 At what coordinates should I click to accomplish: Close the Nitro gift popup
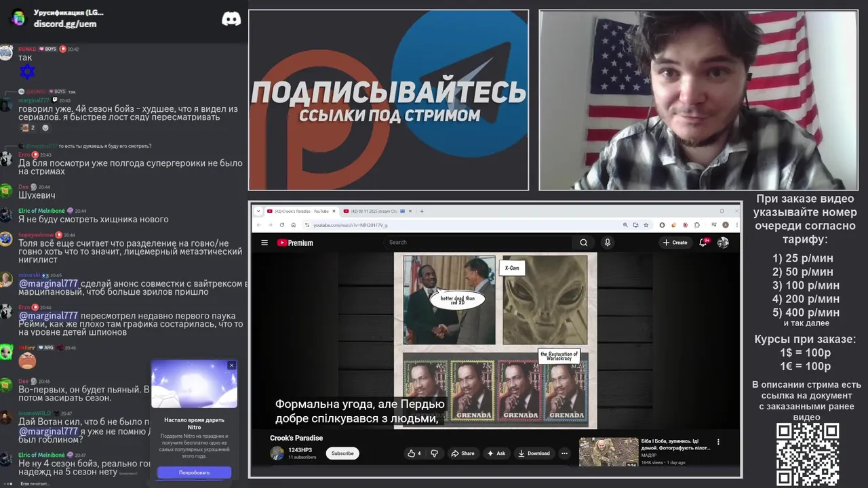coord(231,365)
